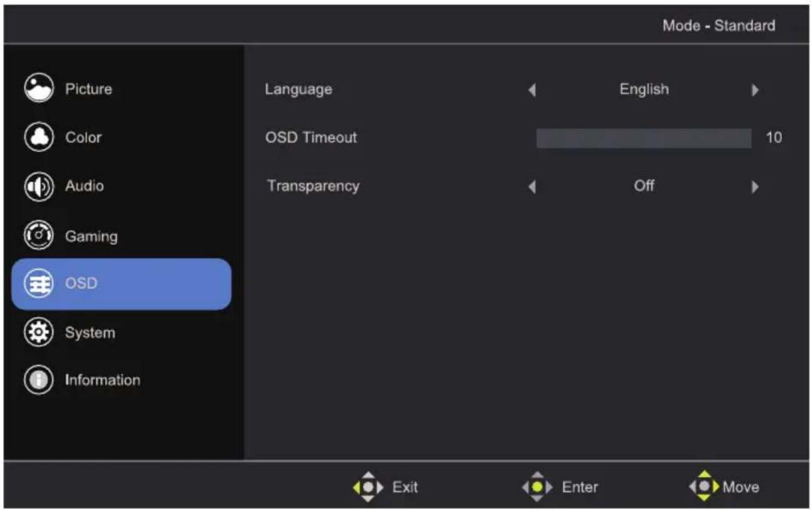812x510 pixels.
Task: Select the highlighted OSD label
Action: click(81, 283)
